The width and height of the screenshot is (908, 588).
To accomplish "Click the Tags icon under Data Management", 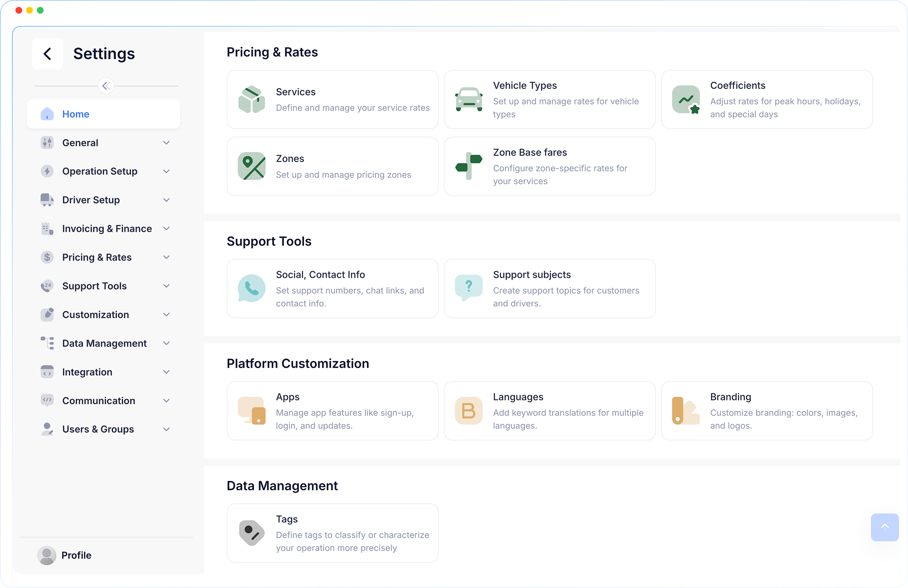I will 252,533.
